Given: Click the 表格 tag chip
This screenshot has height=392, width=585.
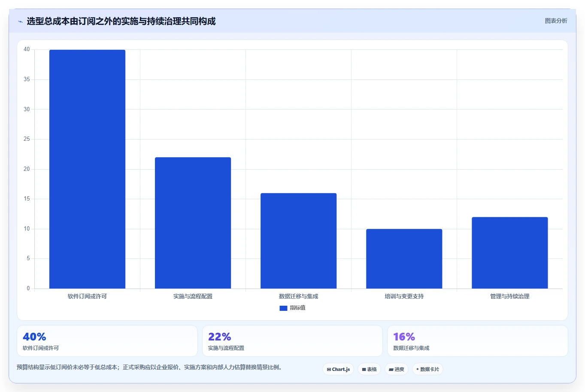Looking at the screenshot, I should pos(369,369).
